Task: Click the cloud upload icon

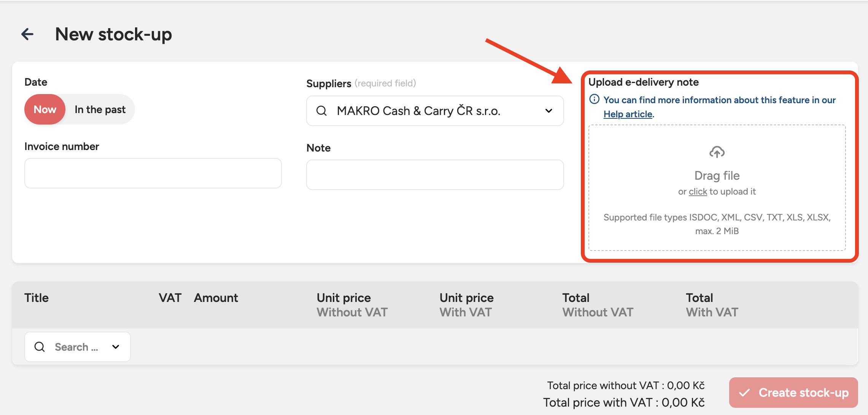Action: (x=717, y=152)
